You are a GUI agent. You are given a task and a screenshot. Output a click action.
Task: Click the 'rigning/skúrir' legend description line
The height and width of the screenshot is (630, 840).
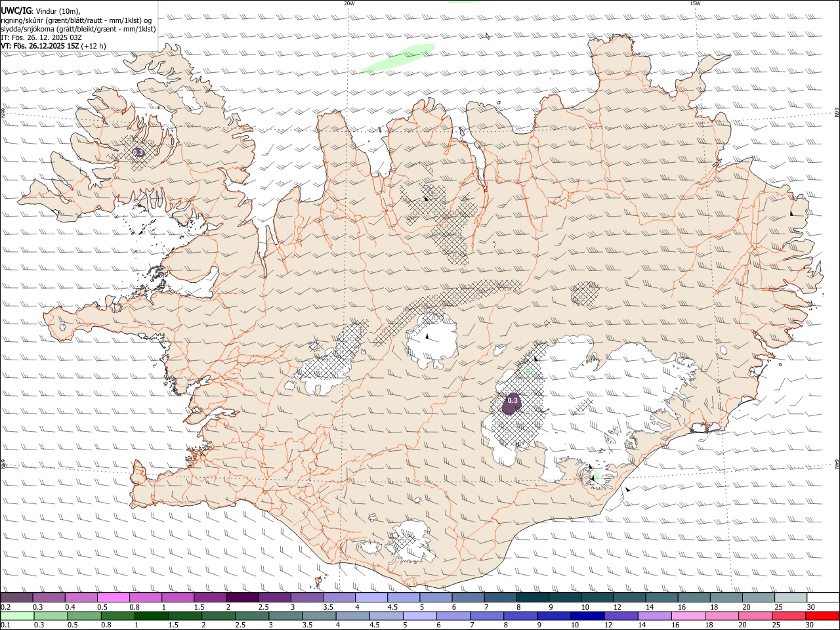click(76, 20)
